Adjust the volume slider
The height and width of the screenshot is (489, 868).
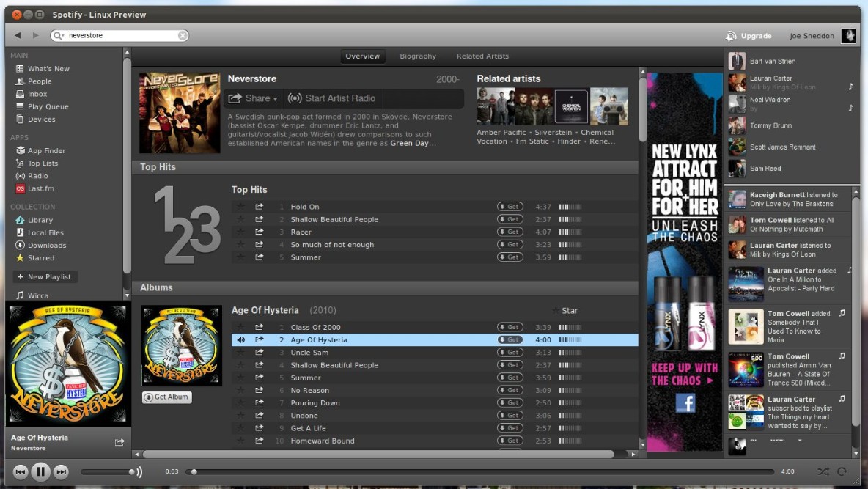tap(107, 472)
